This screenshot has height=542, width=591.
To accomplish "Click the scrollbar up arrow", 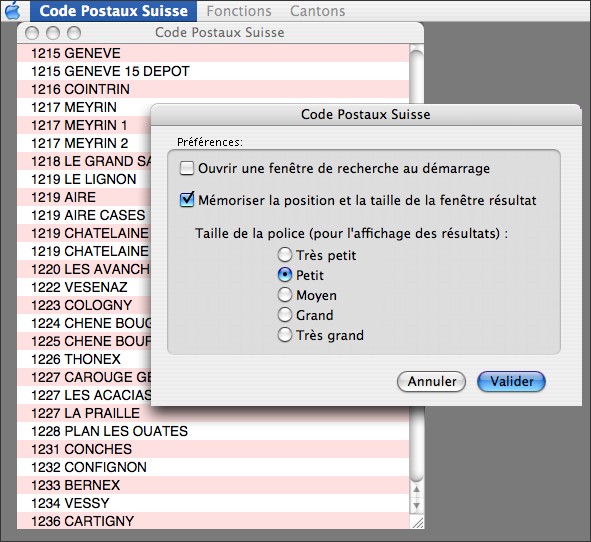I will 416,490.
